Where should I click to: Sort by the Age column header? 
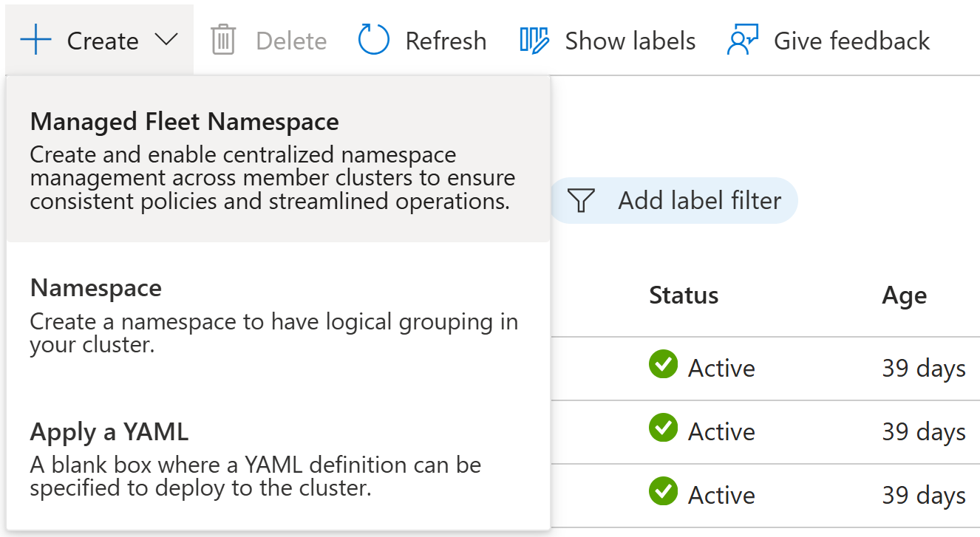[x=904, y=295]
